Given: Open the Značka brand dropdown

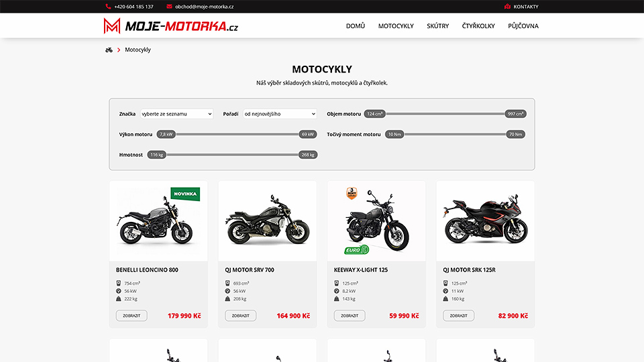Looking at the screenshot, I should 176,114.
